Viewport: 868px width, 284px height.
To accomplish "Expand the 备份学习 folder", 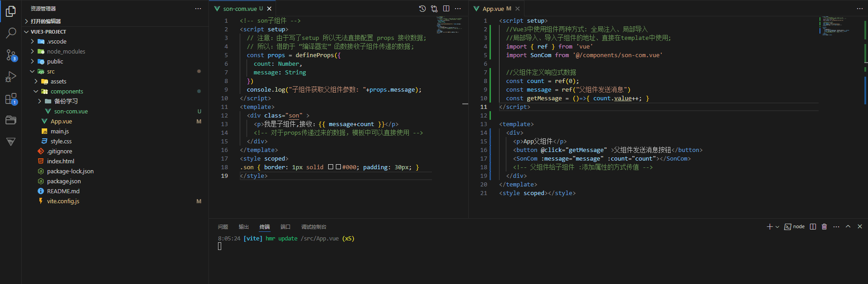I will pyautogui.click(x=115, y=101).
